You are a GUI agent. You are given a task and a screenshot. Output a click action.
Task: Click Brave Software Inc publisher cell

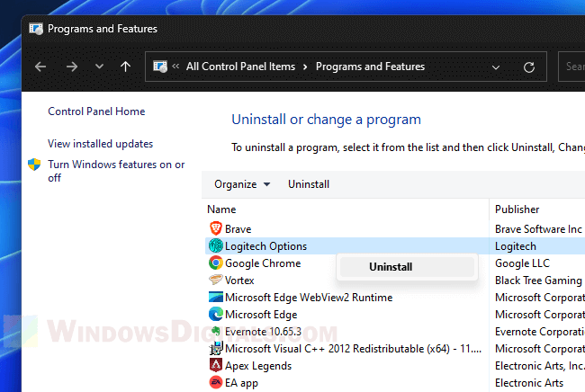[538, 229]
